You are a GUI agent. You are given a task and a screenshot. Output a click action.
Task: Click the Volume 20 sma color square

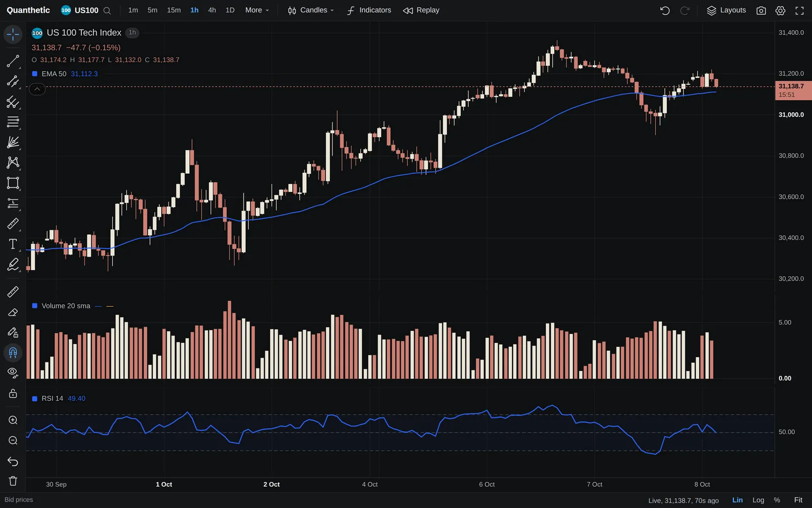click(x=35, y=306)
